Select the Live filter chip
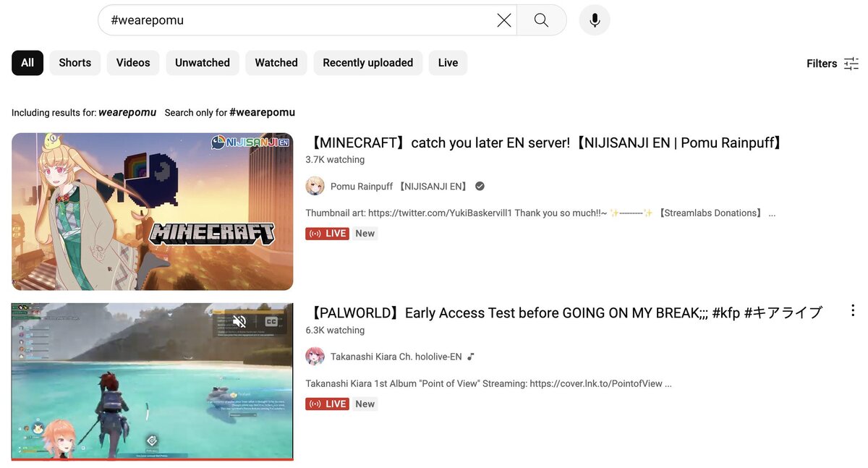 448,63
